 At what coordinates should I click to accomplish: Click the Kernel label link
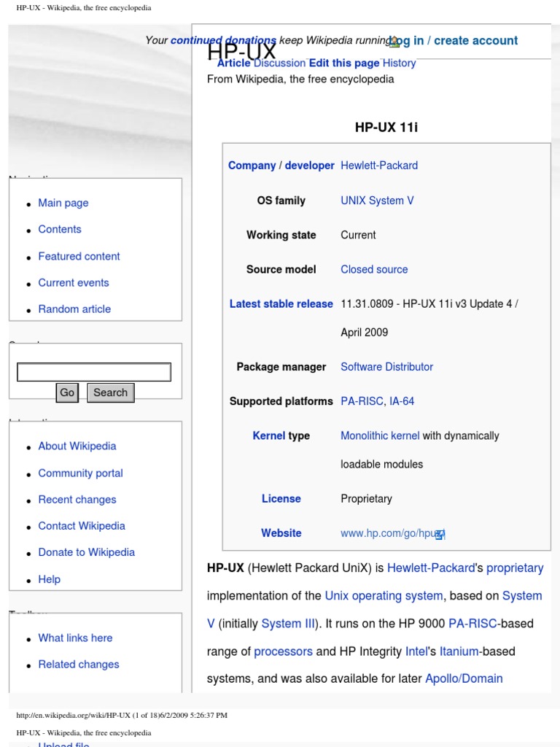268,436
